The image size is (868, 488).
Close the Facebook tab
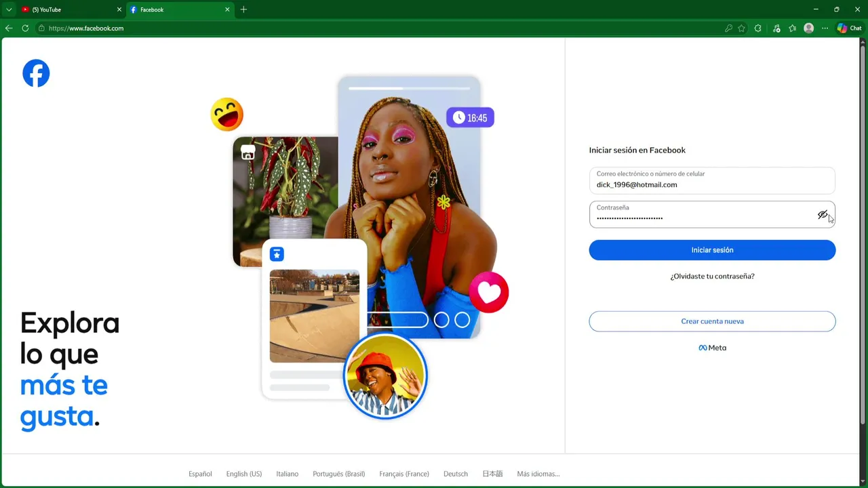tap(227, 9)
